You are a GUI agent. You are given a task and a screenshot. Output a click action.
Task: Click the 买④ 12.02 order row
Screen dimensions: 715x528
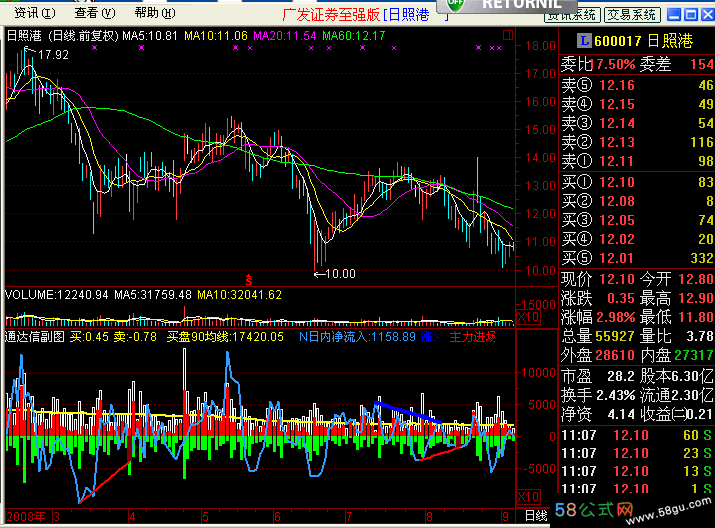pyautogui.click(x=637, y=239)
